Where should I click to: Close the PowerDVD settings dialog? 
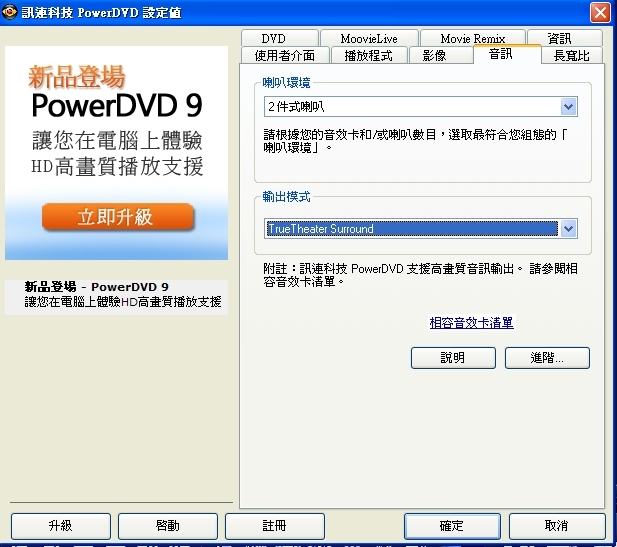[x=600, y=13]
